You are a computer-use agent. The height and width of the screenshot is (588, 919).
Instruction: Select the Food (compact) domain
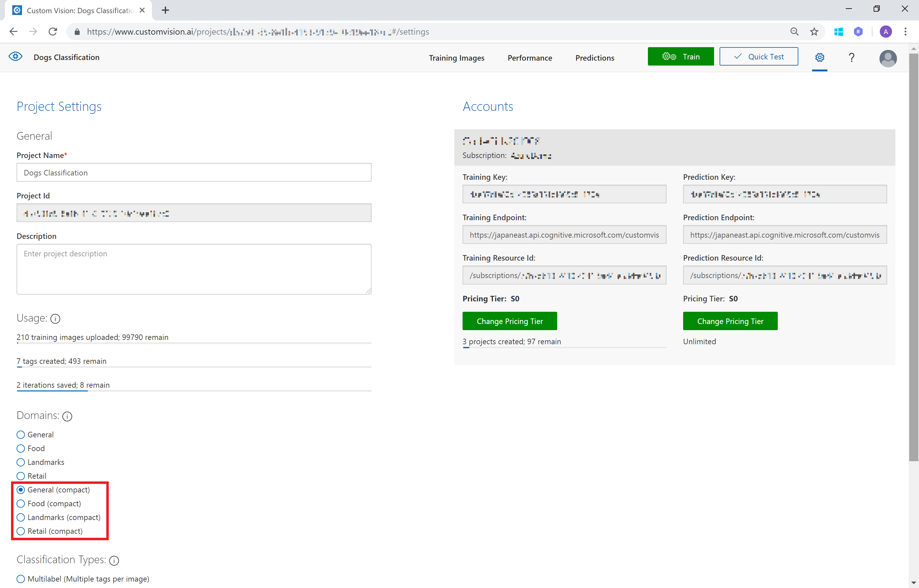[21, 503]
